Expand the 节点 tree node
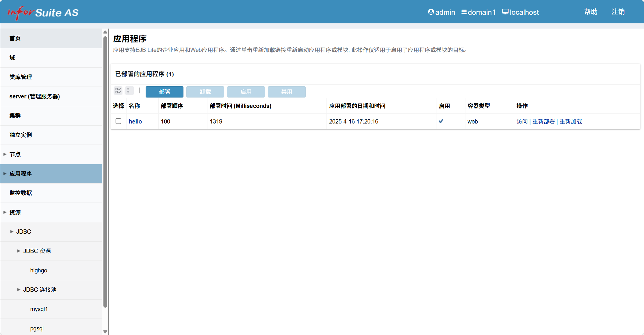This screenshot has height=335, width=644. pyautogui.click(x=5, y=154)
